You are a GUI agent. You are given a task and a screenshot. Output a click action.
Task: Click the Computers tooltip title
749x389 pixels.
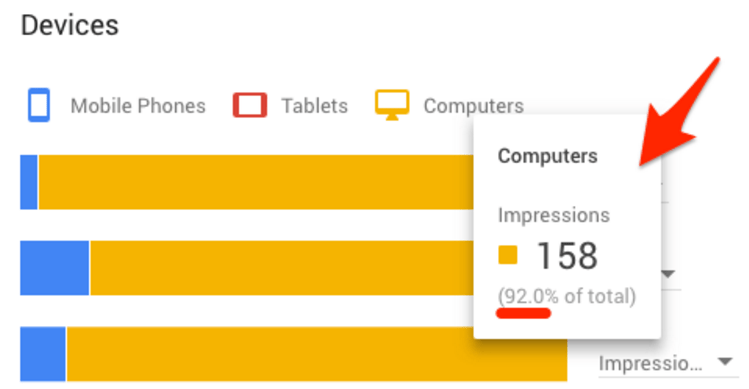(547, 156)
